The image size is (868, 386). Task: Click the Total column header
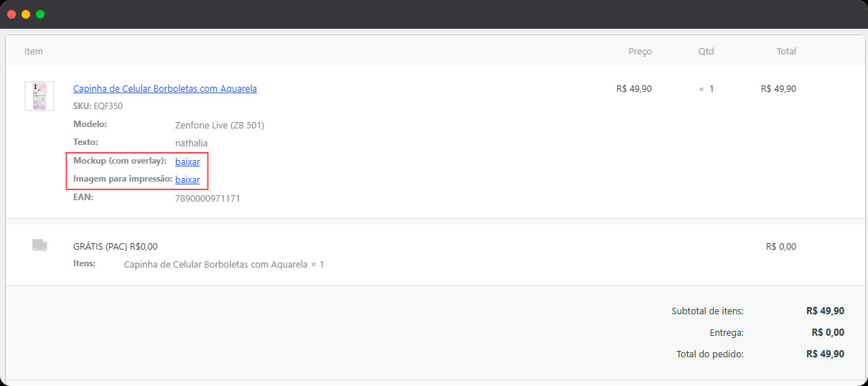[x=786, y=52]
